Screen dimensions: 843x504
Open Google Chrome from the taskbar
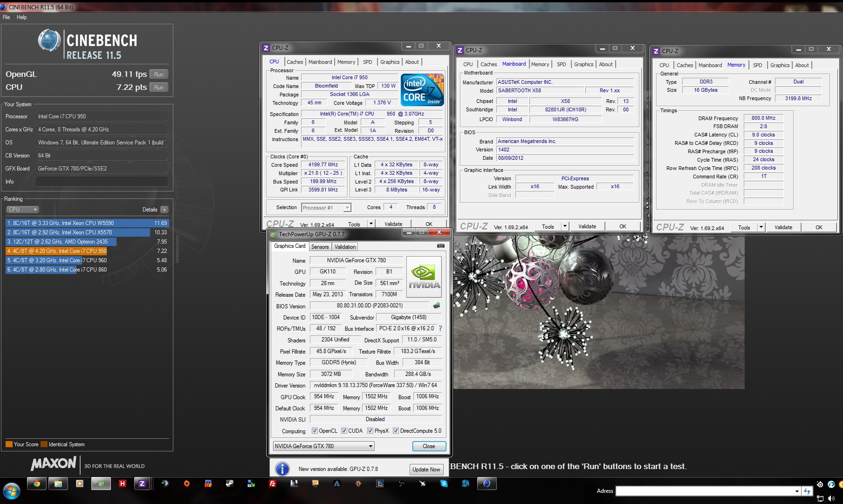pos(37,484)
